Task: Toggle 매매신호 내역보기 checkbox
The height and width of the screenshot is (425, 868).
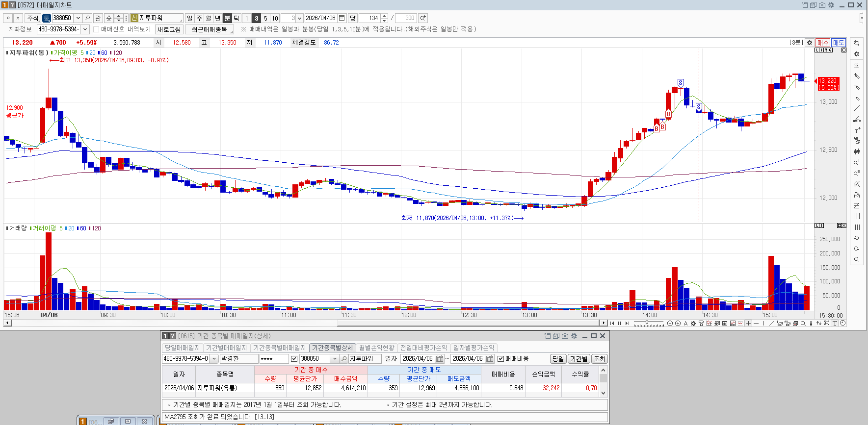Action: tap(96, 29)
